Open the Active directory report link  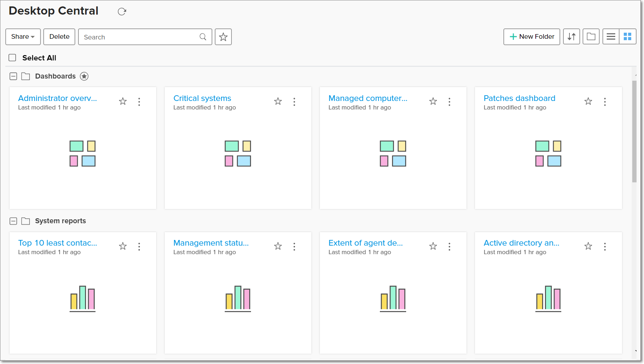[x=522, y=243]
